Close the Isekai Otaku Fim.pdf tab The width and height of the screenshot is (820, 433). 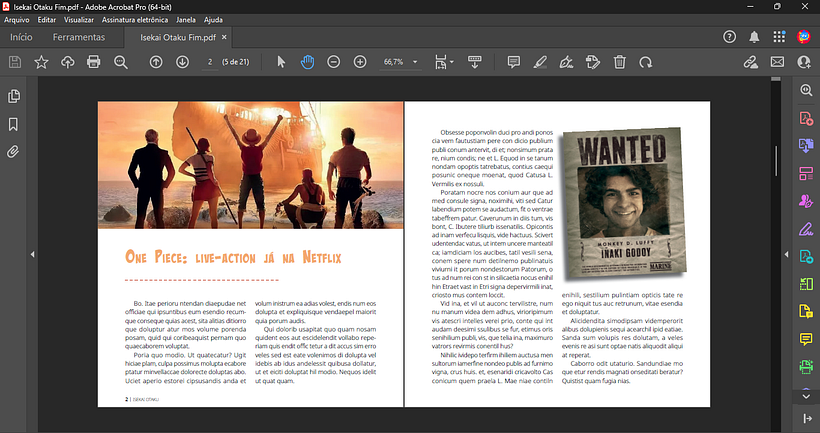coord(224,37)
